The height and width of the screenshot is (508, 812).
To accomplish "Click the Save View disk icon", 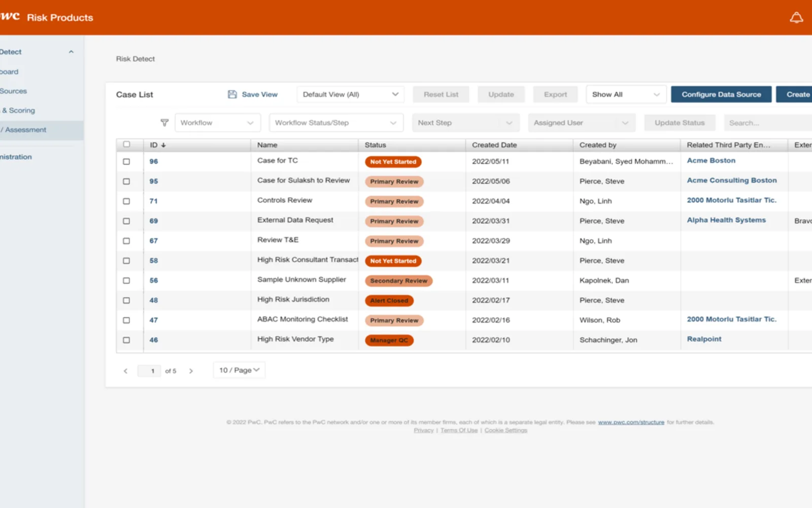I will click(x=232, y=94).
